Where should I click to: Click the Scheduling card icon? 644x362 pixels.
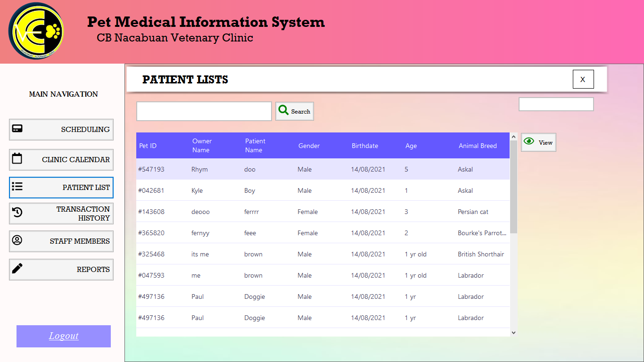click(17, 129)
